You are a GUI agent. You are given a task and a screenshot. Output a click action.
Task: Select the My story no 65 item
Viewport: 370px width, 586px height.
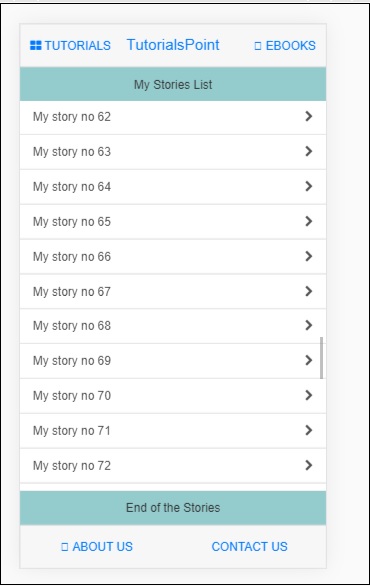coord(173,222)
